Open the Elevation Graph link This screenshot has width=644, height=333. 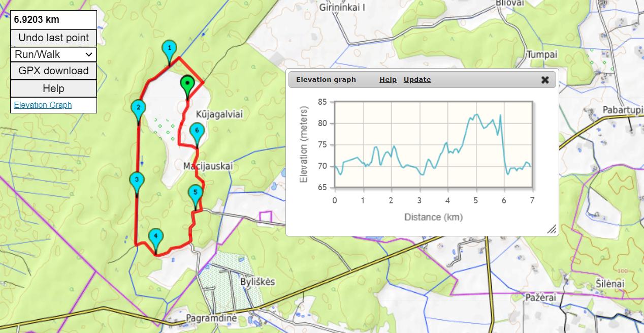coord(43,105)
